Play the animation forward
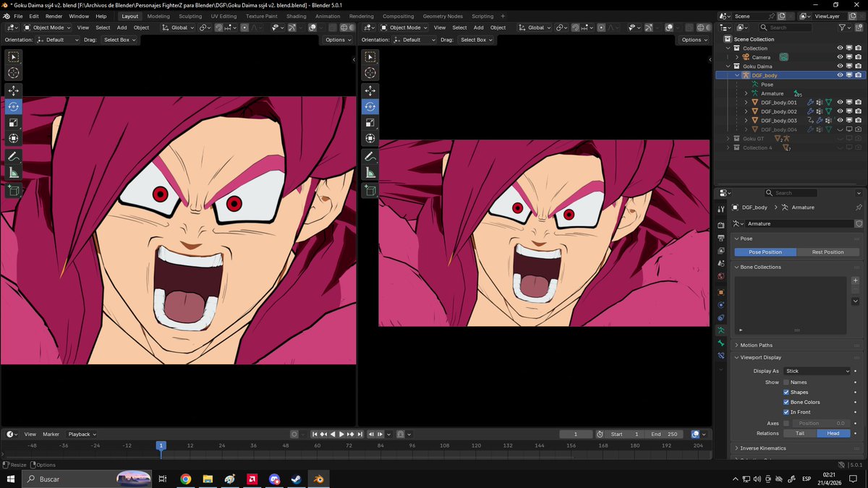Screen dimensions: 868x488 coord(341,435)
